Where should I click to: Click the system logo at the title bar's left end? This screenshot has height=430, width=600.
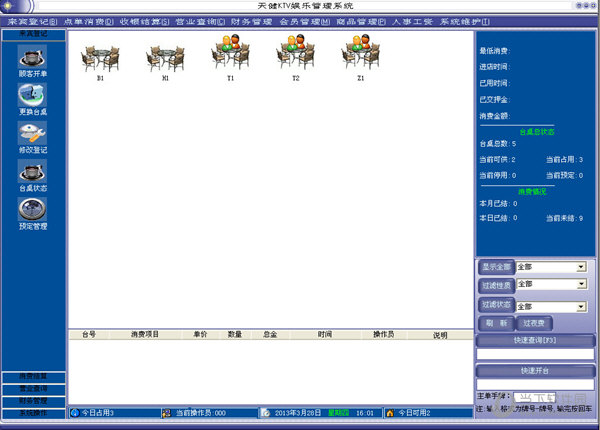[x=15, y=5]
